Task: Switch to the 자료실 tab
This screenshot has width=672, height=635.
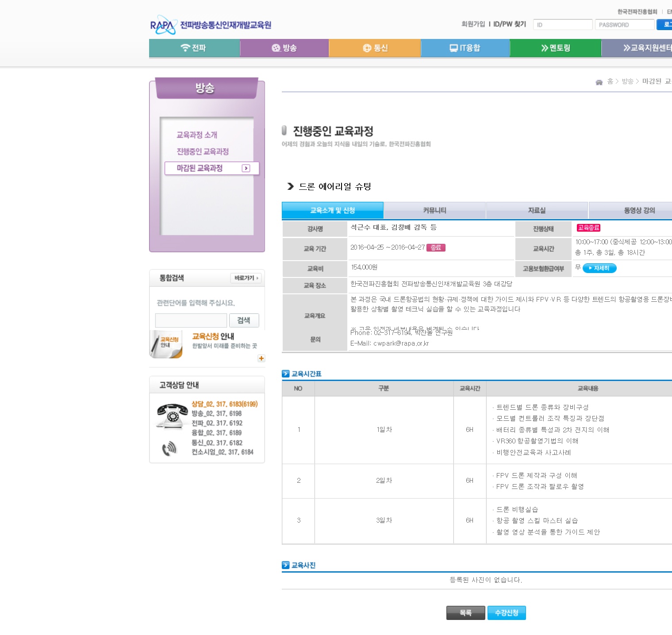Action: pyautogui.click(x=537, y=210)
